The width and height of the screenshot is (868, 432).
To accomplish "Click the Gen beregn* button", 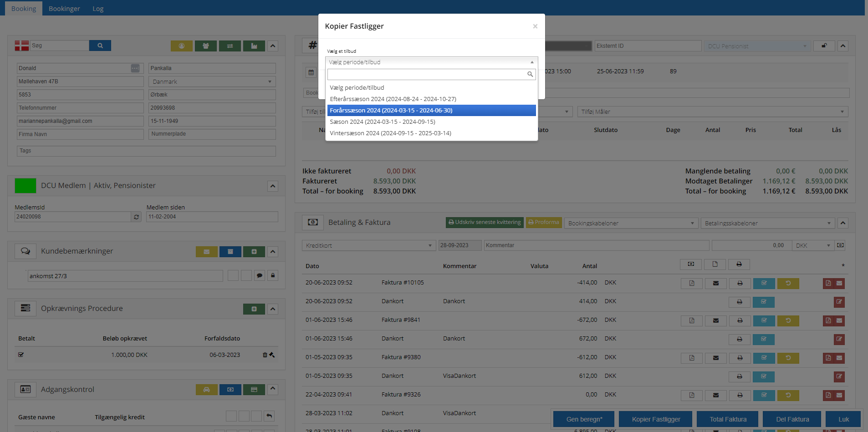I will click(x=584, y=419).
